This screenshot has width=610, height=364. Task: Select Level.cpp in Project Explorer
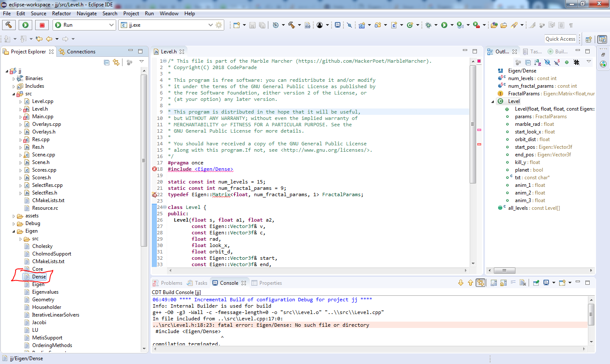pos(42,101)
